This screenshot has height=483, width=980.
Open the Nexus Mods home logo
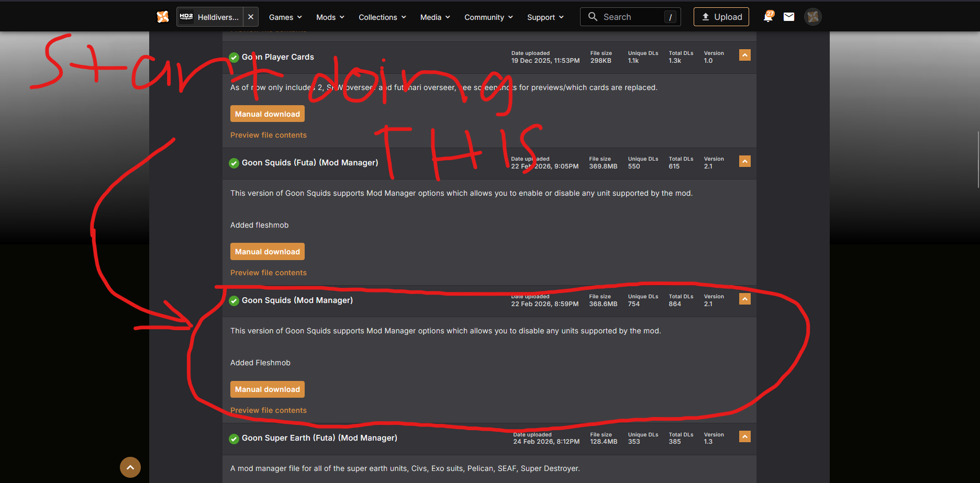(163, 17)
